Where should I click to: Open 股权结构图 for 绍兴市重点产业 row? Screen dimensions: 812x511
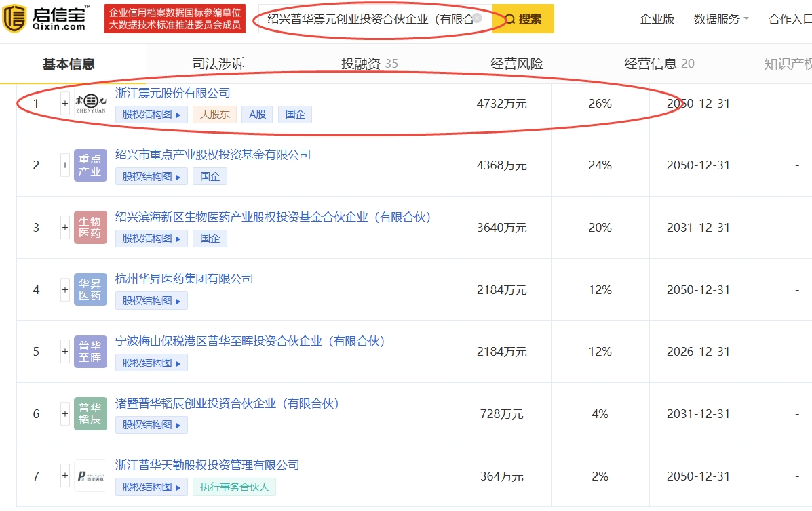[151, 176]
